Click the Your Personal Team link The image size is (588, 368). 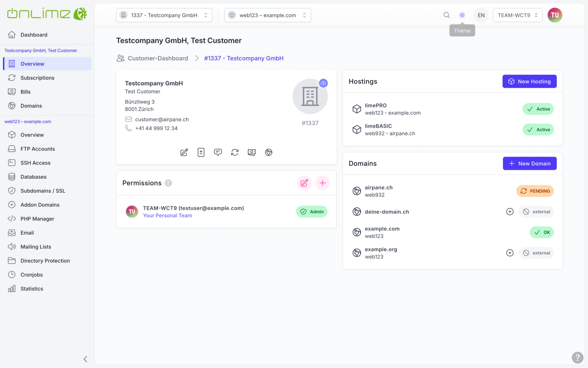[167, 216]
